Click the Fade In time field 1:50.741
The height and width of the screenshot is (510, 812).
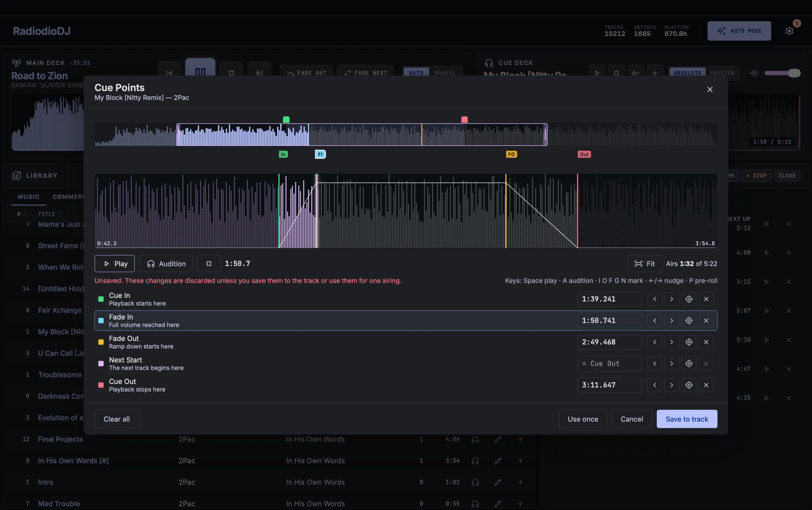609,321
